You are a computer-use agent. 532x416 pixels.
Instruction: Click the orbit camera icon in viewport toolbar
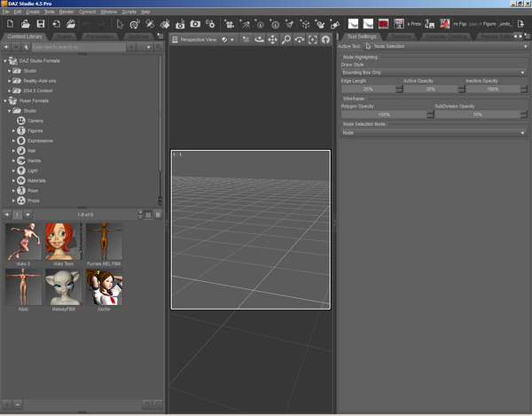[x=259, y=40]
